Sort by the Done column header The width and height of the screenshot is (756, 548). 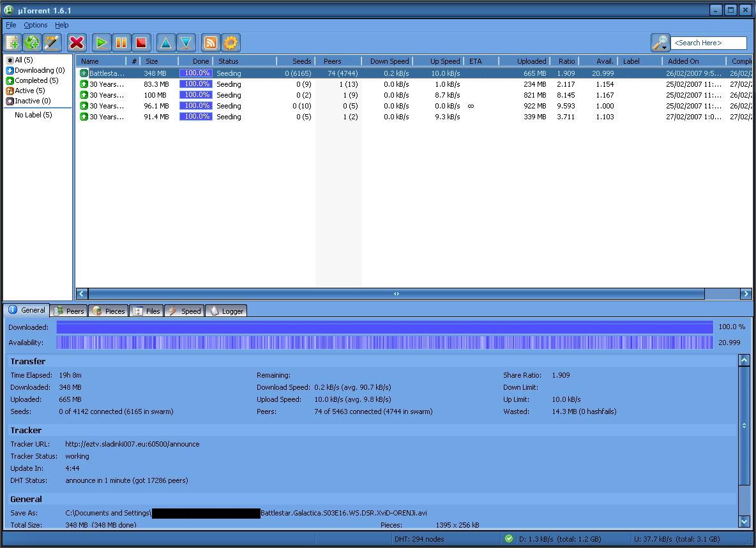196,61
